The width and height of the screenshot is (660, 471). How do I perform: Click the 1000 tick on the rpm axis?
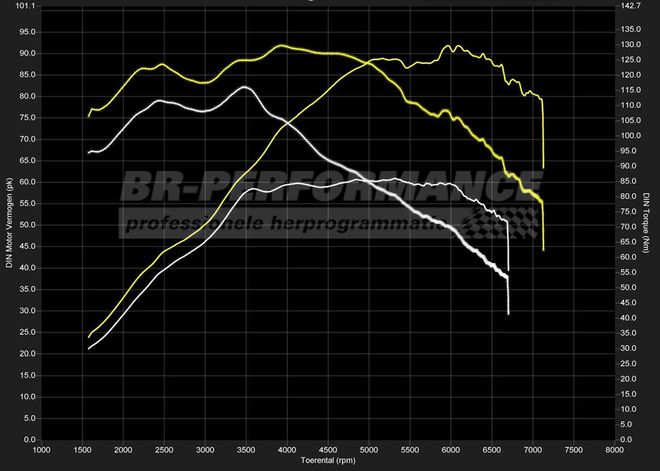42,450
